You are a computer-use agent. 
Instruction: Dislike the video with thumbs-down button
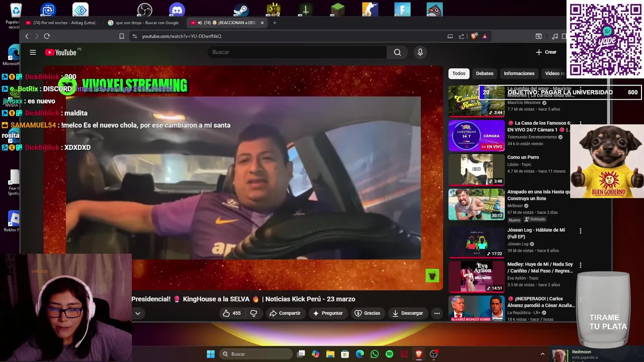[254, 313]
